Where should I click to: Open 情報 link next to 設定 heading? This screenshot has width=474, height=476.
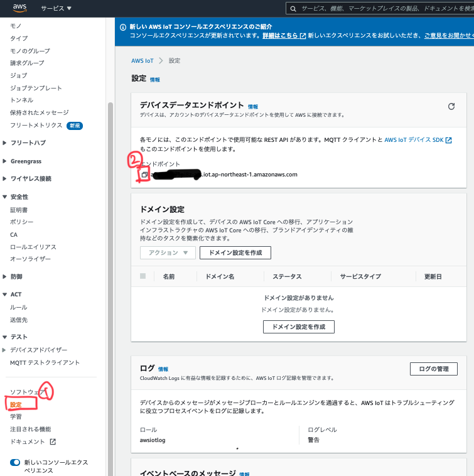pyautogui.click(x=155, y=80)
